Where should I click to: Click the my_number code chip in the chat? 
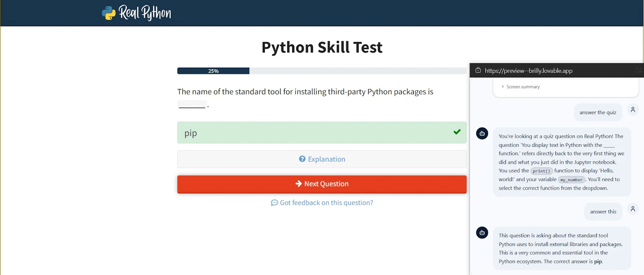coord(571,180)
